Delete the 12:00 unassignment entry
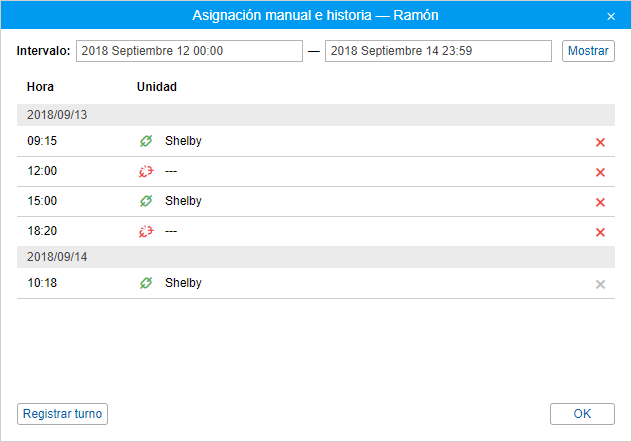Screen dimensions: 632x442 click(600, 172)
